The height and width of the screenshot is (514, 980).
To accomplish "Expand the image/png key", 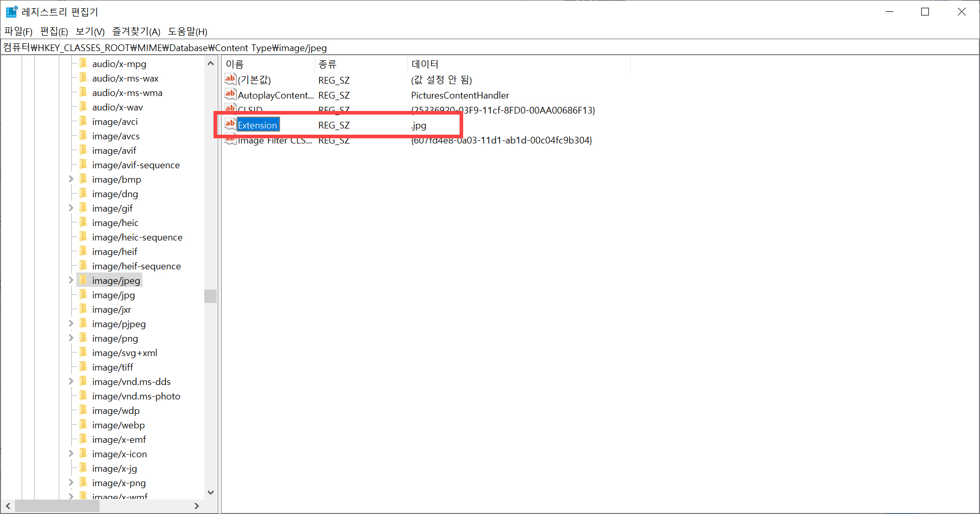I will 71,338.
